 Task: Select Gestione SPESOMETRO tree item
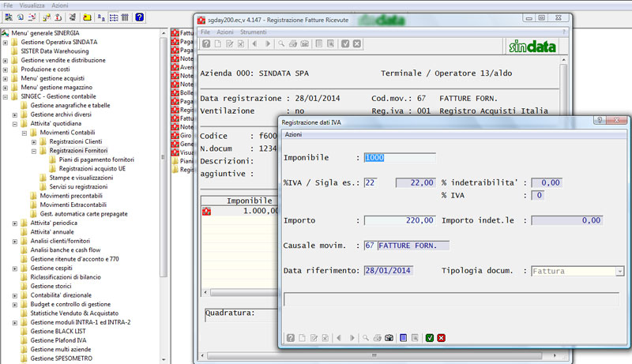tap(62, 358)
